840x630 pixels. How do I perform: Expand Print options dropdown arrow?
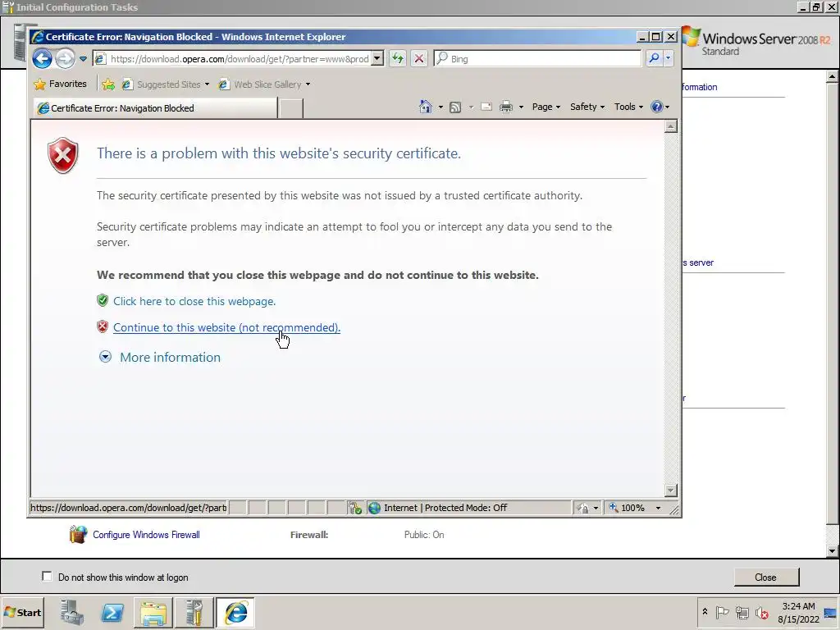(521, 107)
